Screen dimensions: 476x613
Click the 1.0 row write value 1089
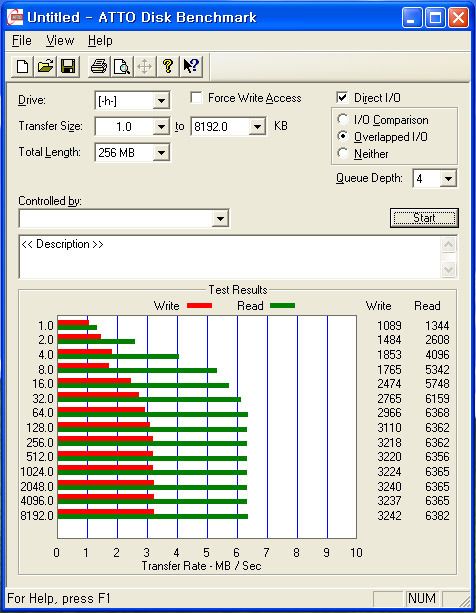coord(389,326)
